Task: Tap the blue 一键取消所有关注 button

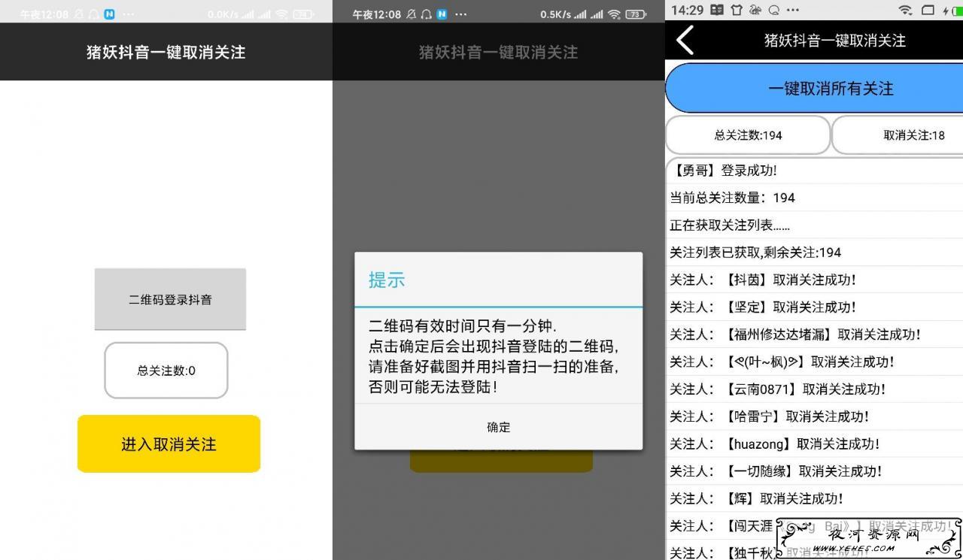Action: [815, 89]
